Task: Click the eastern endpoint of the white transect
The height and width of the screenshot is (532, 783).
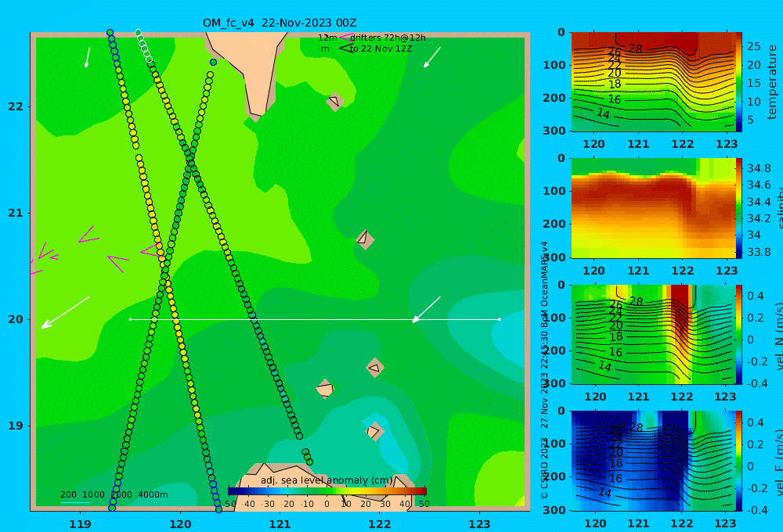Action: (x=500, y=319)
